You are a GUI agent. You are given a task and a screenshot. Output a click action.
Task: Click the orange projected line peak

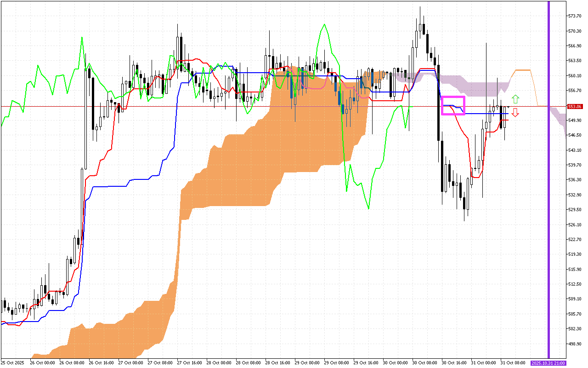(x=523, y=70)
